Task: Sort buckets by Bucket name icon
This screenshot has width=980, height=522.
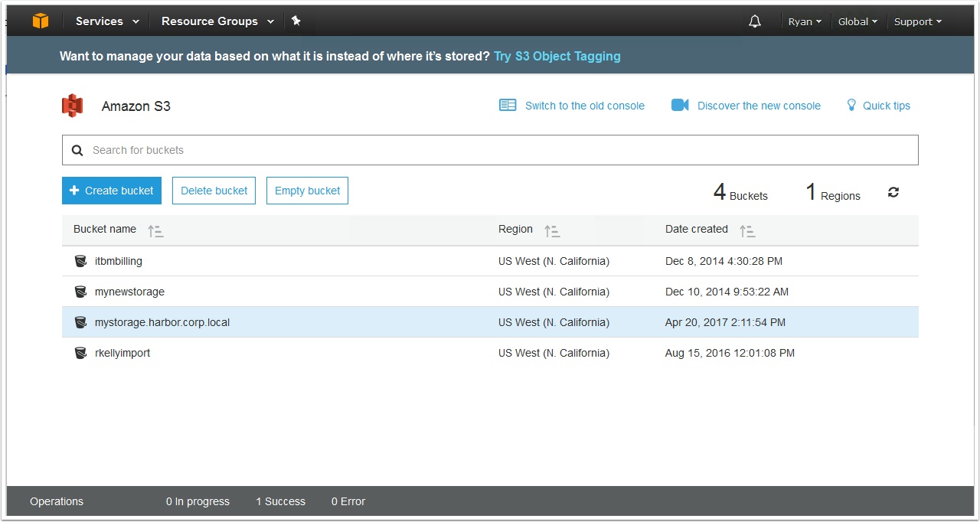Action: click(155, 231)
